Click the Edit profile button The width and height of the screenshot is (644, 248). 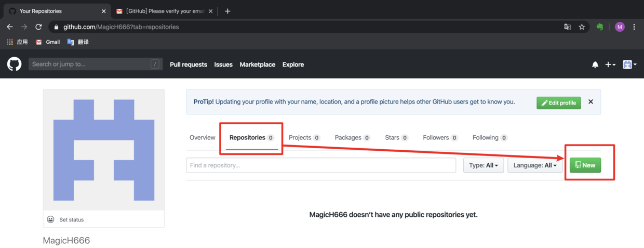pos(559,103)
